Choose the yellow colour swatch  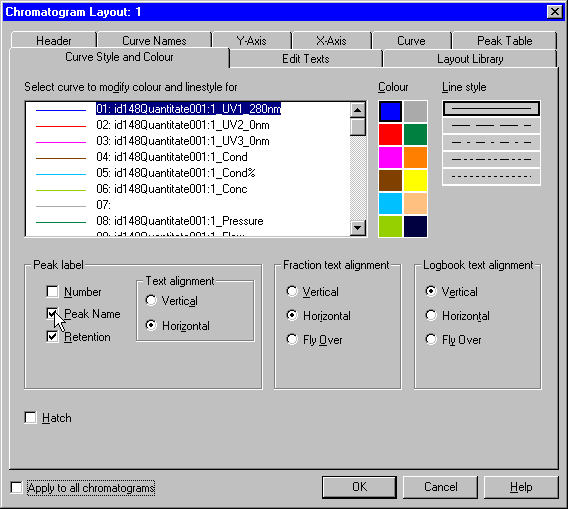tap(415, 180)
